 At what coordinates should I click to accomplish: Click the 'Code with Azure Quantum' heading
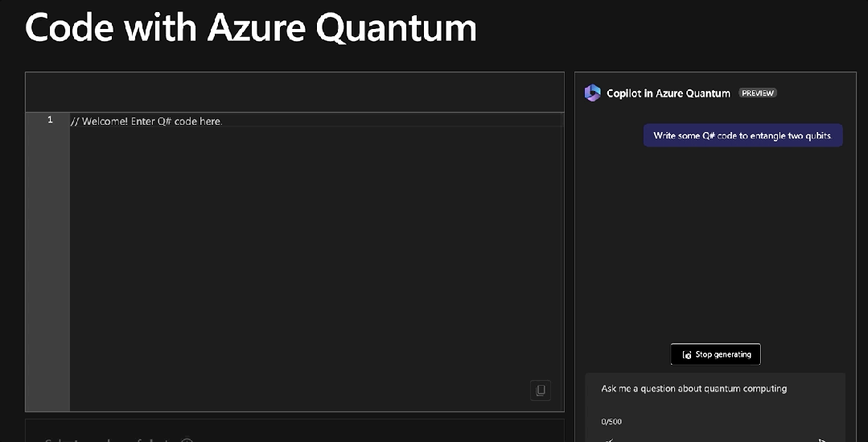251,27
